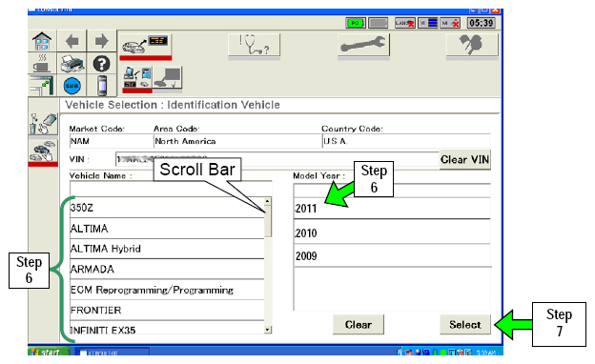Choose ECM Reprogramming/Programming entry
This screenshot has height=364, width=595.
[x=167, y=290]
